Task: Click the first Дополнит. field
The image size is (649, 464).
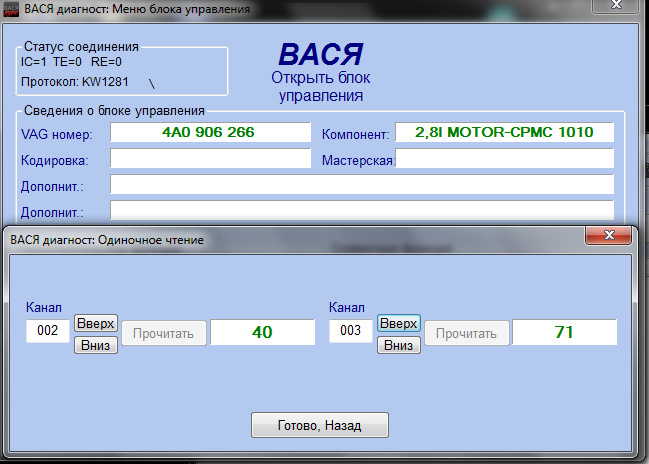Action: click(x=362, y=184)
